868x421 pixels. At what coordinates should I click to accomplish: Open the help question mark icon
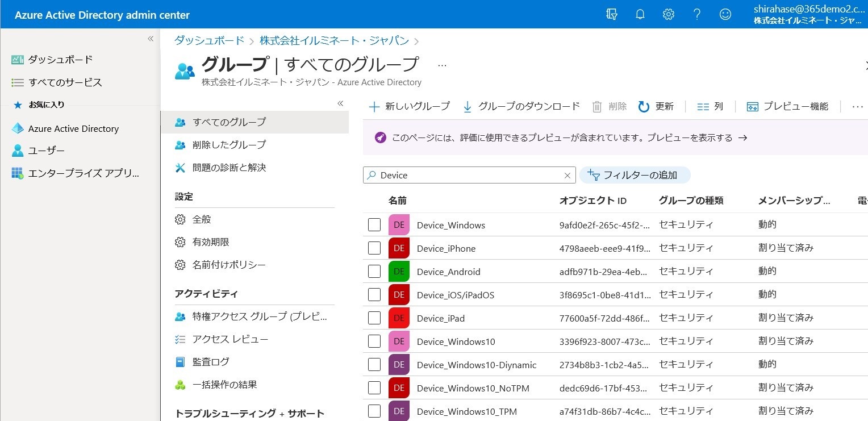click(x=697, y=15)
